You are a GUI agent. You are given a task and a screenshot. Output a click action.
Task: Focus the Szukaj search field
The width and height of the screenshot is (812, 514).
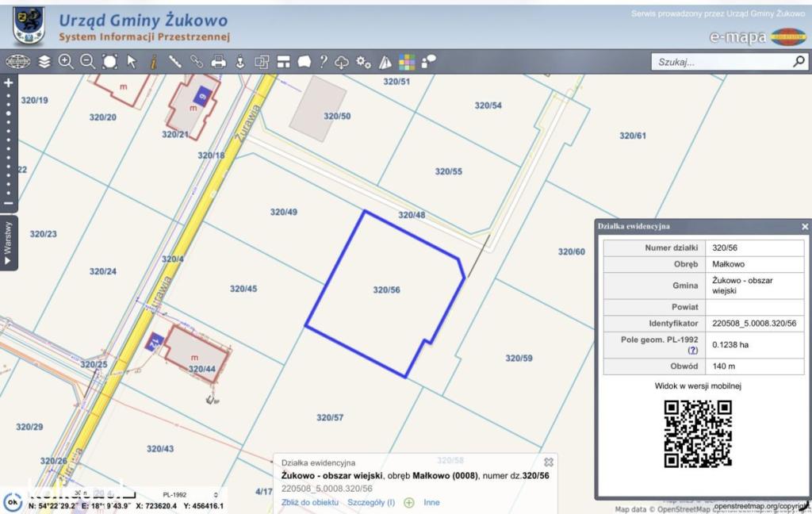coord(722,62)
